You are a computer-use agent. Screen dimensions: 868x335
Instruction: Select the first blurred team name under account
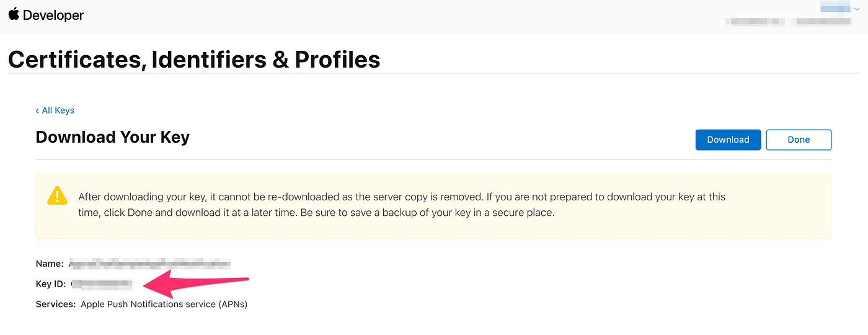[x=755, y=22]
